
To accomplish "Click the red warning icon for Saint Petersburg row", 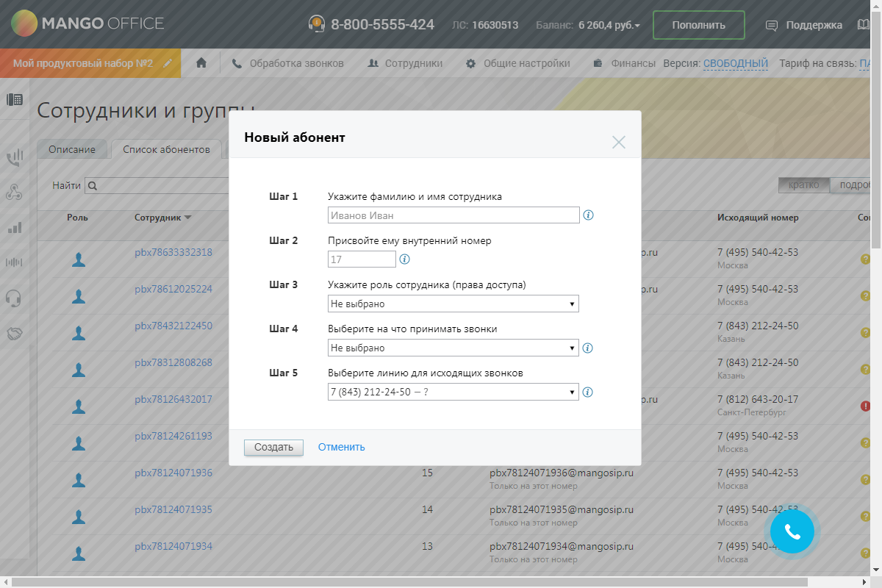I will [866, 406].
